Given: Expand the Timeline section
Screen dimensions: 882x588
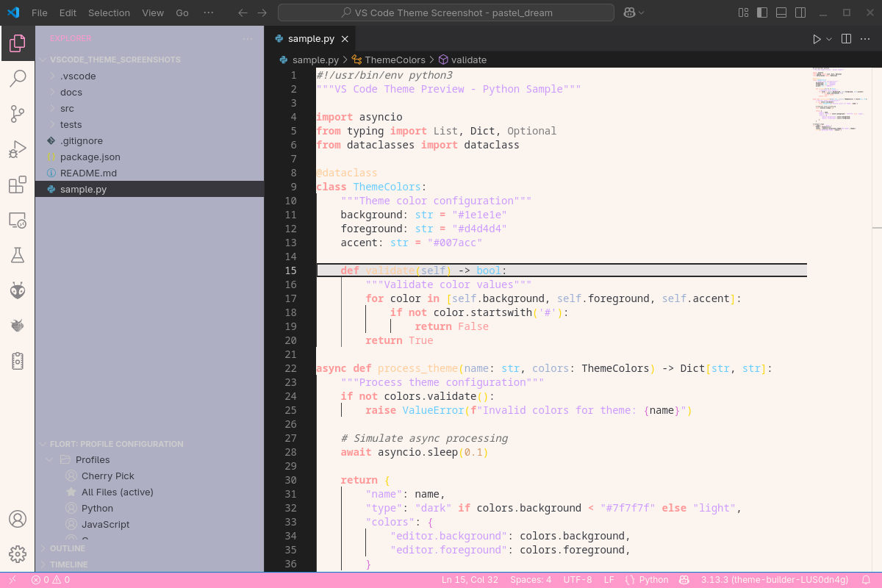Looking at the screenshot, I should pos(150,564).
